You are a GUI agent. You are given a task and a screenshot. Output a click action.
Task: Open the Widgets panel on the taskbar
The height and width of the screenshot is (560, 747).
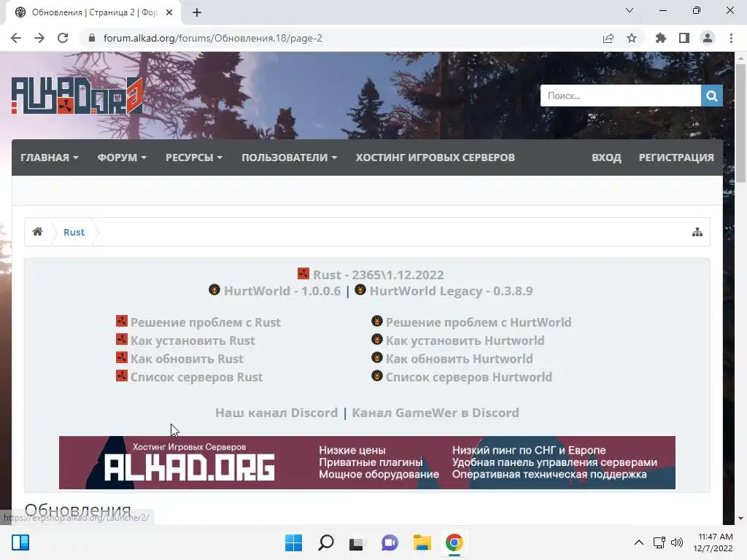click(20, 542)
